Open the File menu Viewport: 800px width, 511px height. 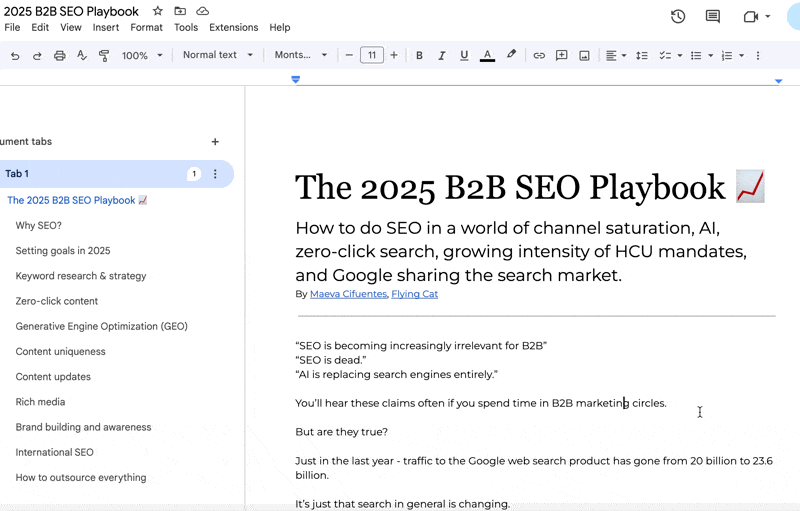[12, 28]
